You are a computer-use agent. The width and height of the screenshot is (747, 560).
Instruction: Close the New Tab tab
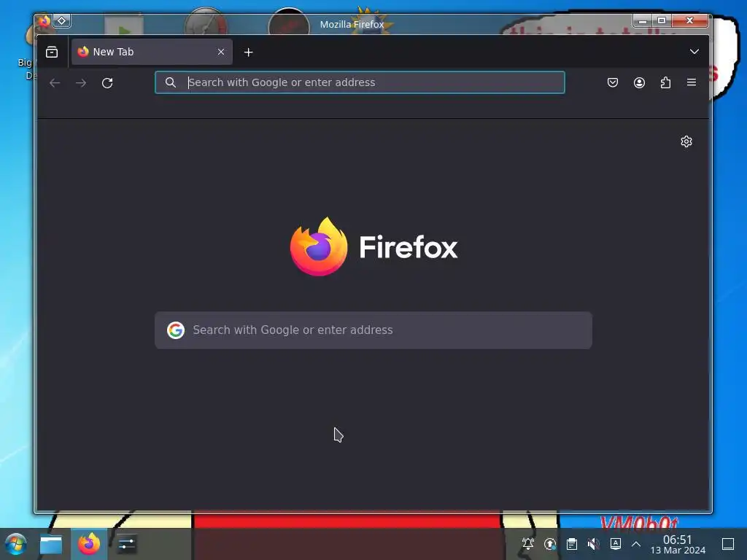click(x=220, y=52)
